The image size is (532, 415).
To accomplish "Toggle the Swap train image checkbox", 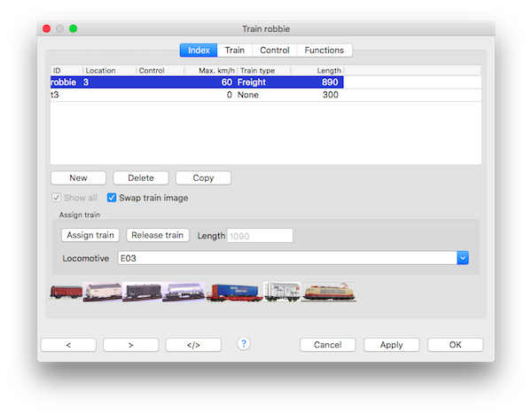I will pos(113,198).
